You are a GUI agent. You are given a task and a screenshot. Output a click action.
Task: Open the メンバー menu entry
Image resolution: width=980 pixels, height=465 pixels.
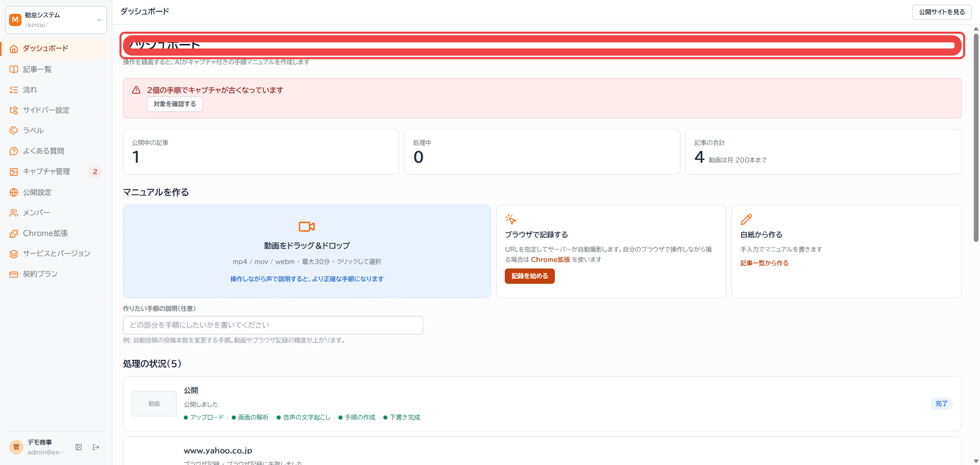coord(56,213)
